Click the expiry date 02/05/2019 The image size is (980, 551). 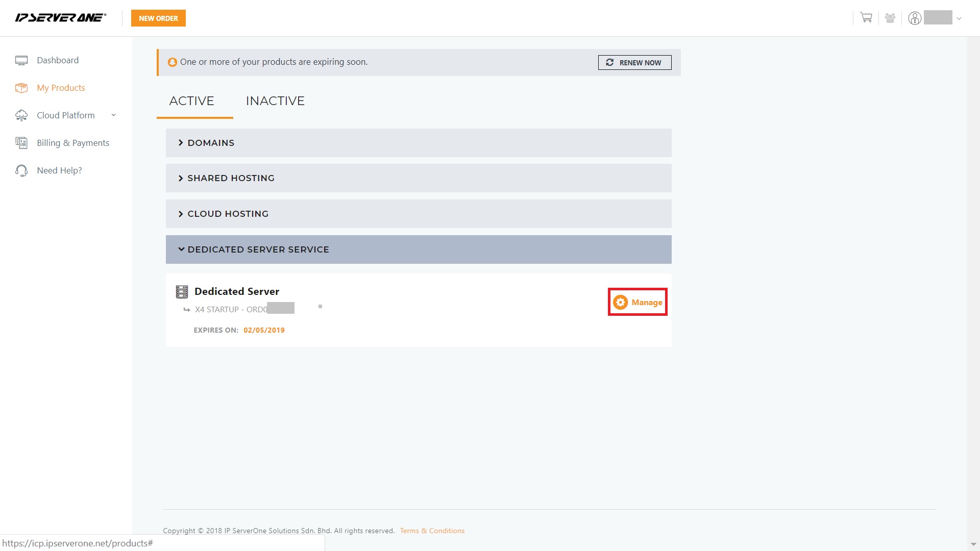pyautogui.click(x=264, y=330)
